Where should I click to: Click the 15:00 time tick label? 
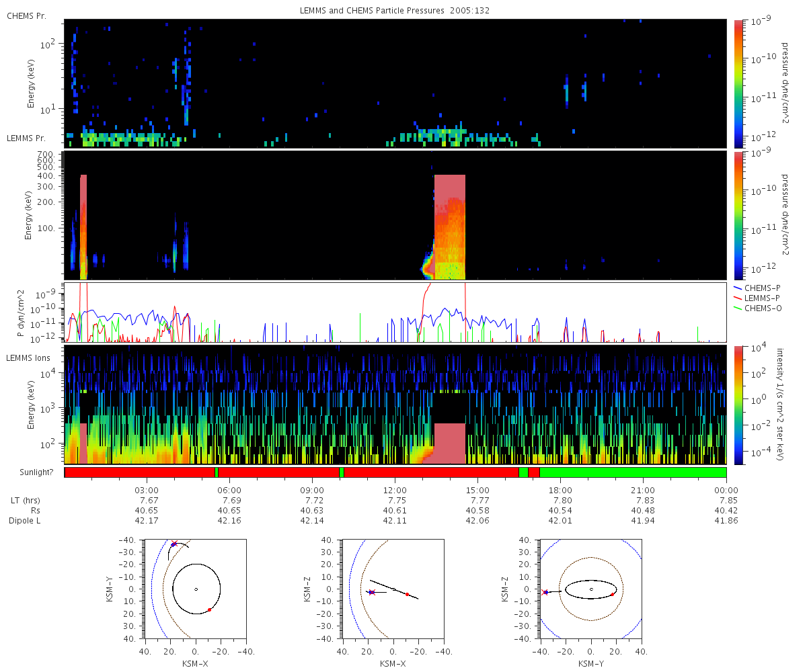pos(478,491)
